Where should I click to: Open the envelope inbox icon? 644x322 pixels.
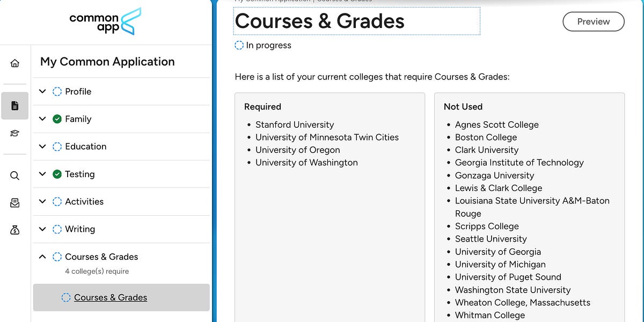click(14, 202)
